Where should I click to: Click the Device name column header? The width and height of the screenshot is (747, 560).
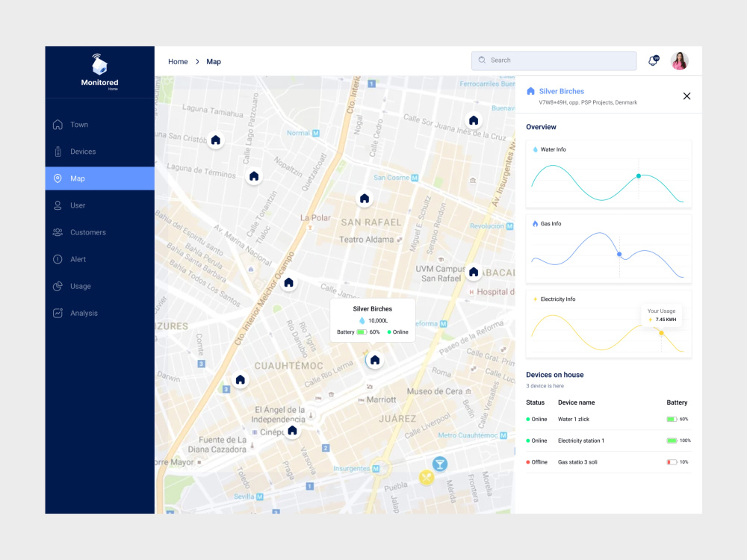(576, 402)
